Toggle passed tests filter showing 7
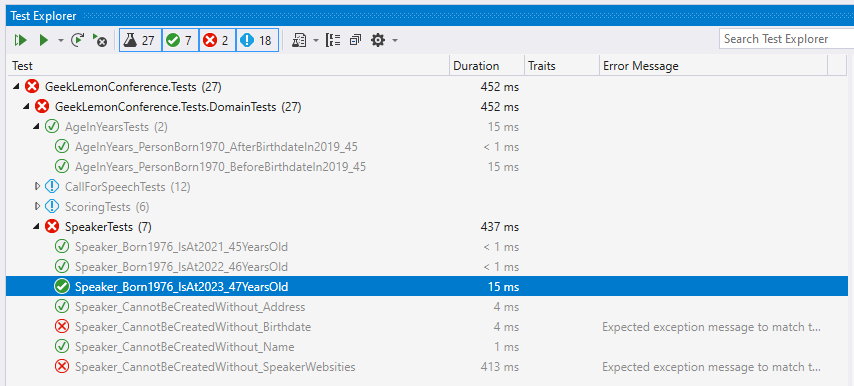Viewport: 854px width, 386px height. (180, 40)
